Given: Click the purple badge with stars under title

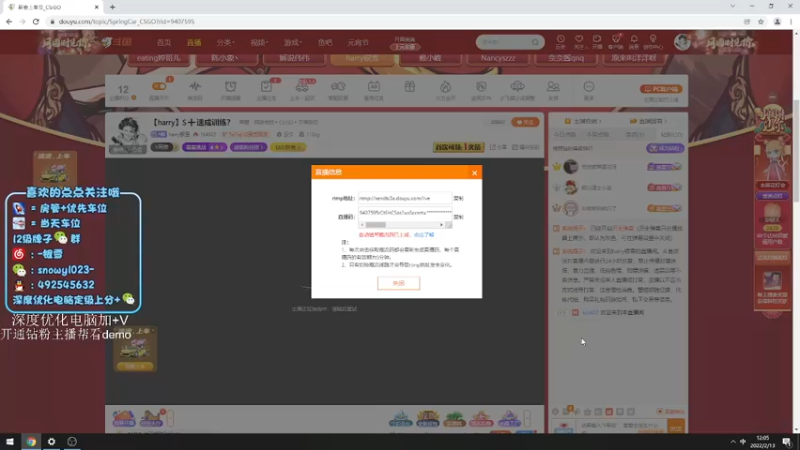Looking at the screenshot, I should [x=204, y=147].
